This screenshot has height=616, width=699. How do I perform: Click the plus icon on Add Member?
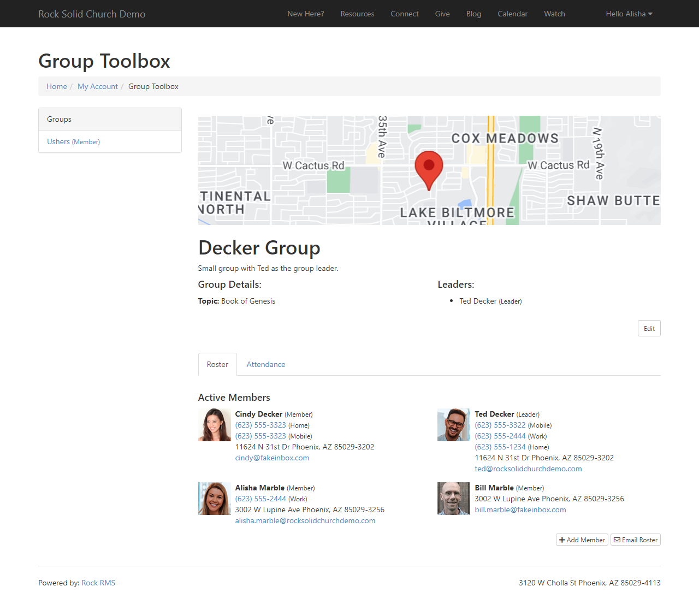tap(562, 540)
